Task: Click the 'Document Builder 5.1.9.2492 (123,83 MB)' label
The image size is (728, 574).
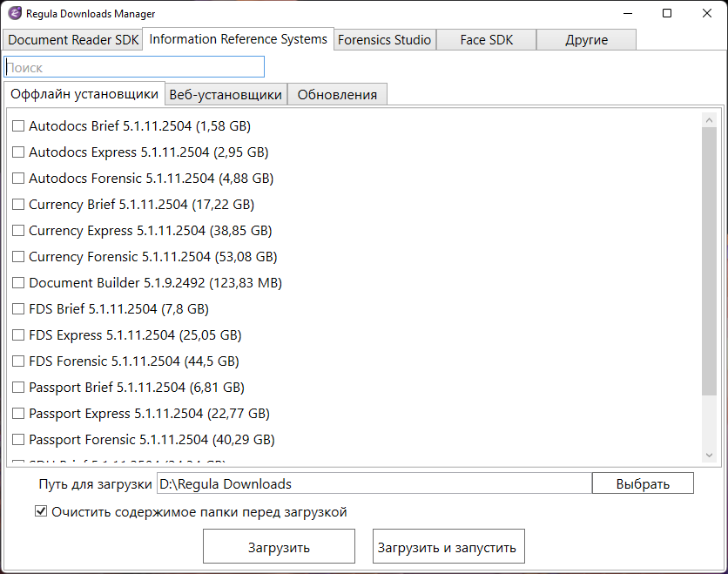Action: 156,283
